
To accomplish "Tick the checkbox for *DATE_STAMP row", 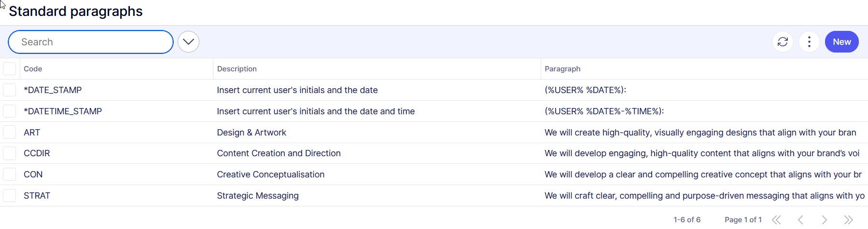I will [x=10, y=90].
